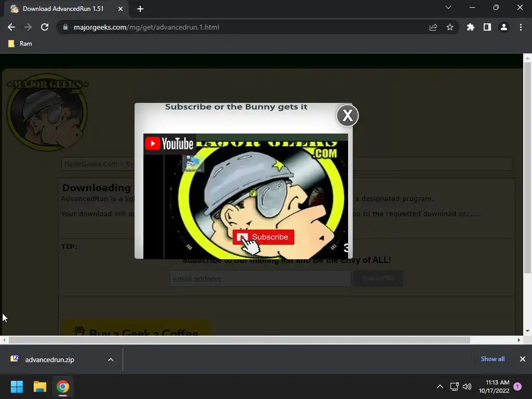Screen dimensions: 532x399
Task: Open the clock showing 11:13 AM
Action: point(494,387)
